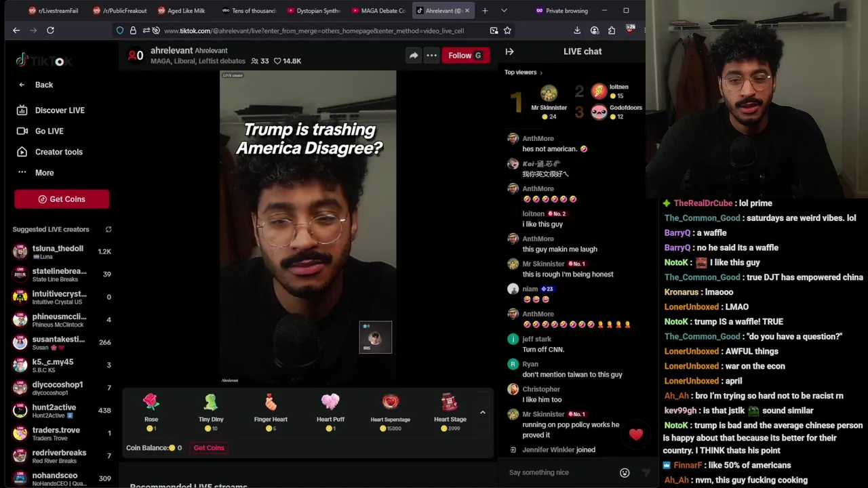Expand the list all tabs chevron

tap(504, 11)
